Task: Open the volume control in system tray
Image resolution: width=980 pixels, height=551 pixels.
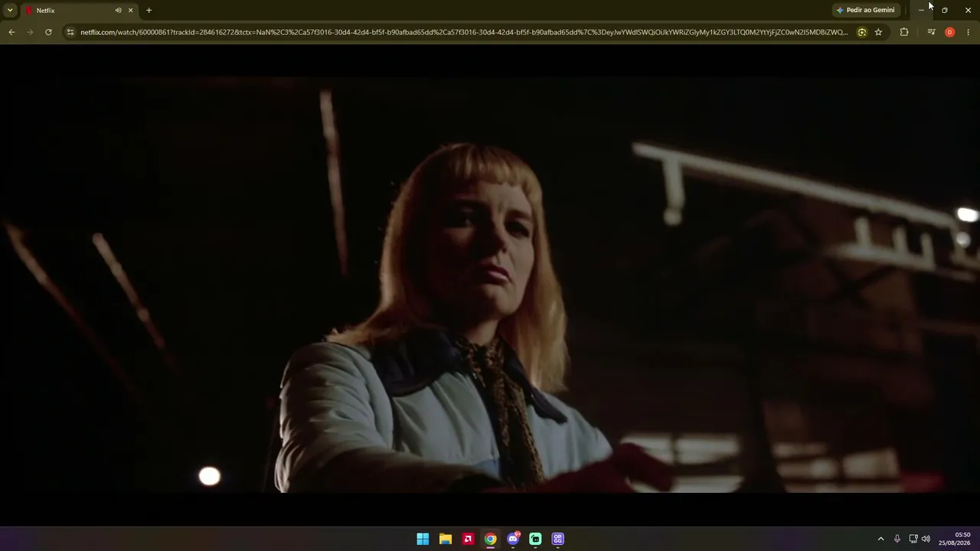Action: pyautogui.click(x=926, y=539)
